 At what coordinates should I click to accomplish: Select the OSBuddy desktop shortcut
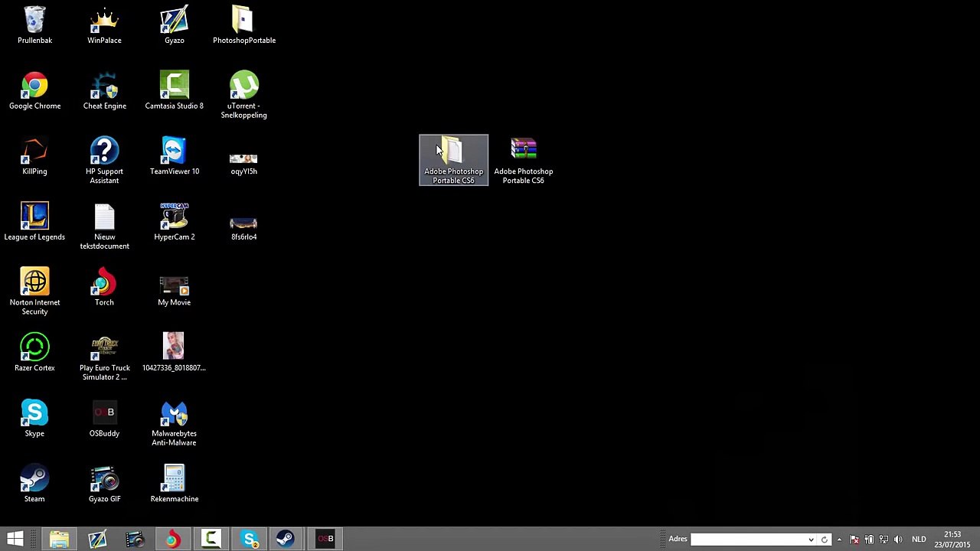[x=104, y=419]
